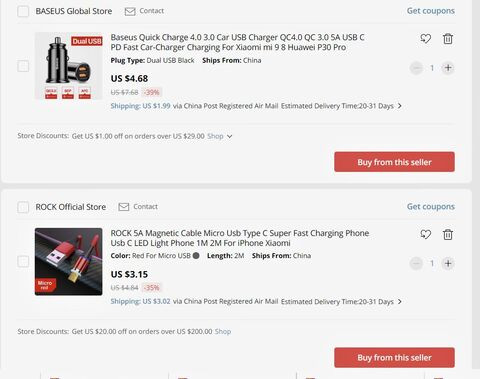Buy from ROCK Official Store seller
Image resolution: width=480 pixels, height=379 pixels.
[x=394, y=358]
